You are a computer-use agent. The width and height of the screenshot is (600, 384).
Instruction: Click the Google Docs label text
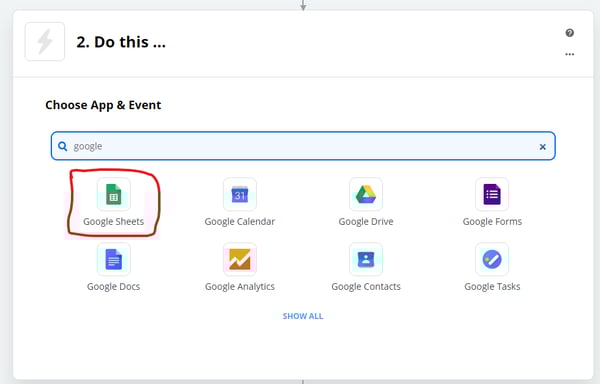[114, 287]
